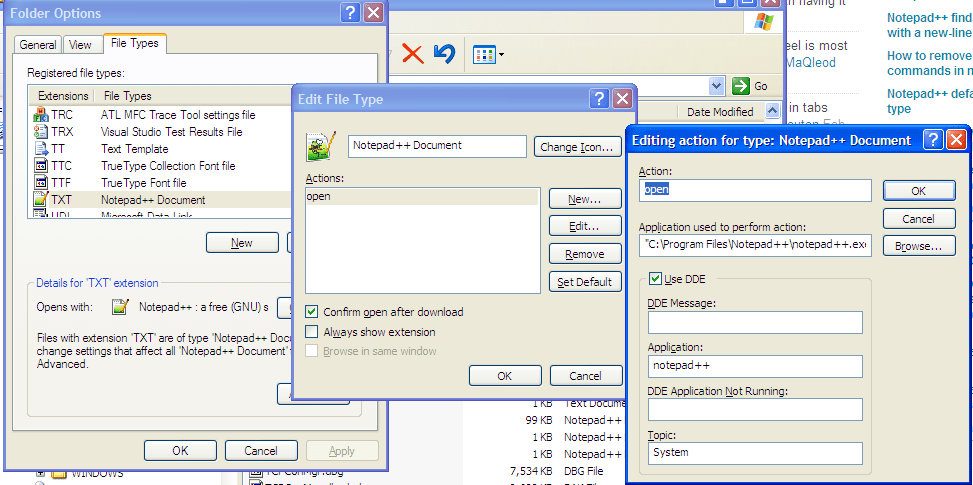This screenshot has height=485, width=973.
Task: Select the TrueType Font file row
Action: coord(160,183)
